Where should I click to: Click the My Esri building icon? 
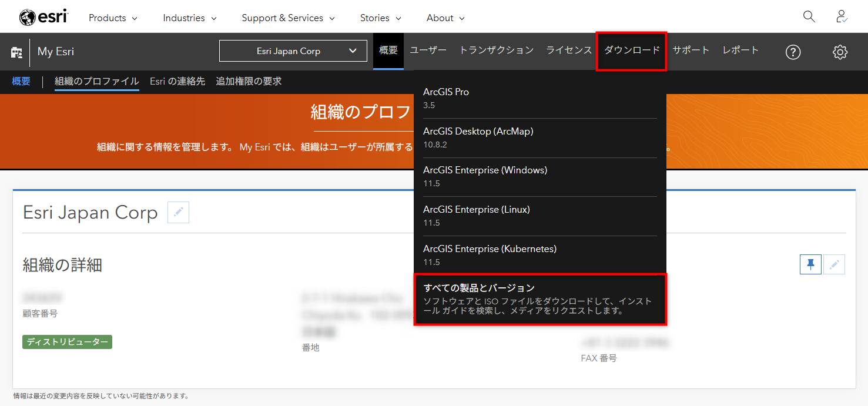[x=16, y=52]
